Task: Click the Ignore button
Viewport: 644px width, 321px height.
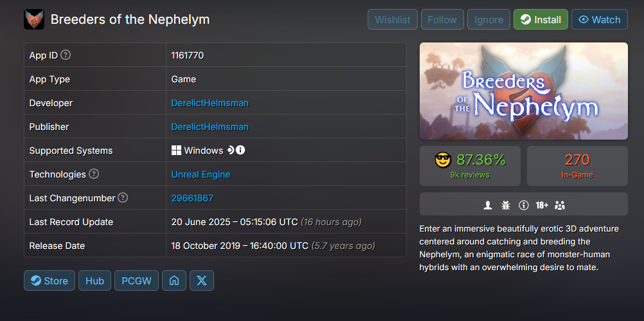Action: pos(488,19)
